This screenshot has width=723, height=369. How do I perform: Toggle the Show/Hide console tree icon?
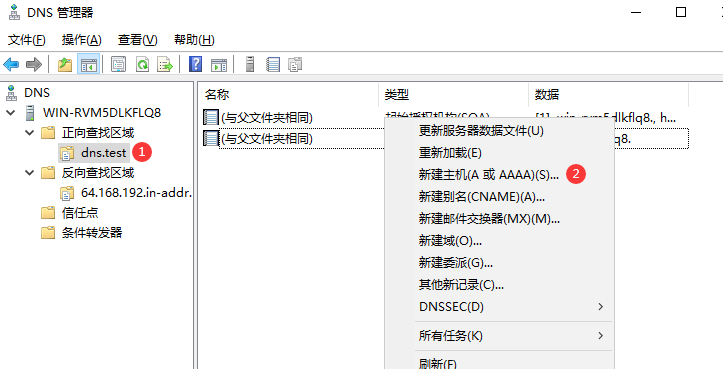(88, 65)
